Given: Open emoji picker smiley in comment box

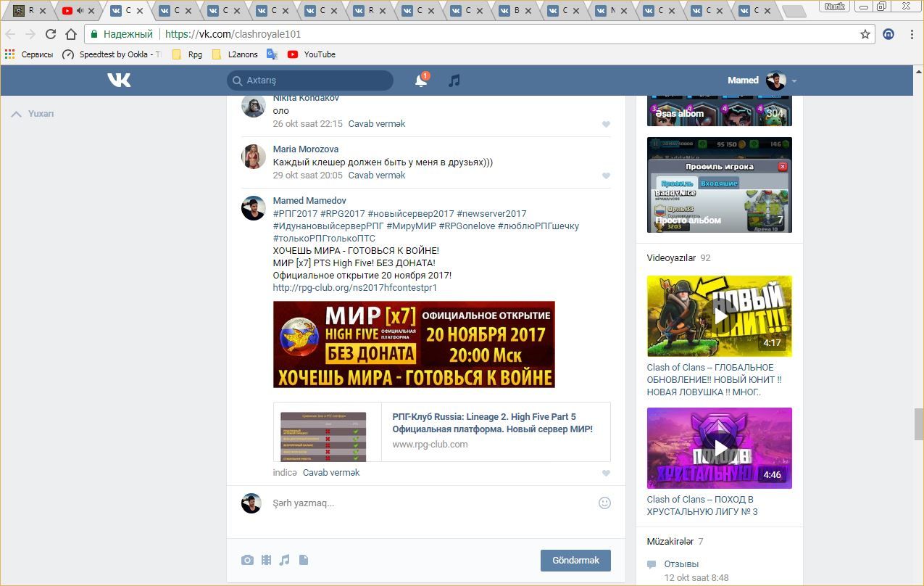Looking at the screenshot, I should pyautogui.click(x=604, y=503).
